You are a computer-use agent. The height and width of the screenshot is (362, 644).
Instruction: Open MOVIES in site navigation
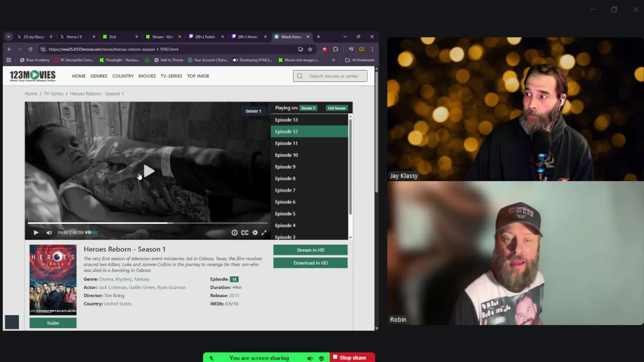pyautogui.click(x=147, y=76)
